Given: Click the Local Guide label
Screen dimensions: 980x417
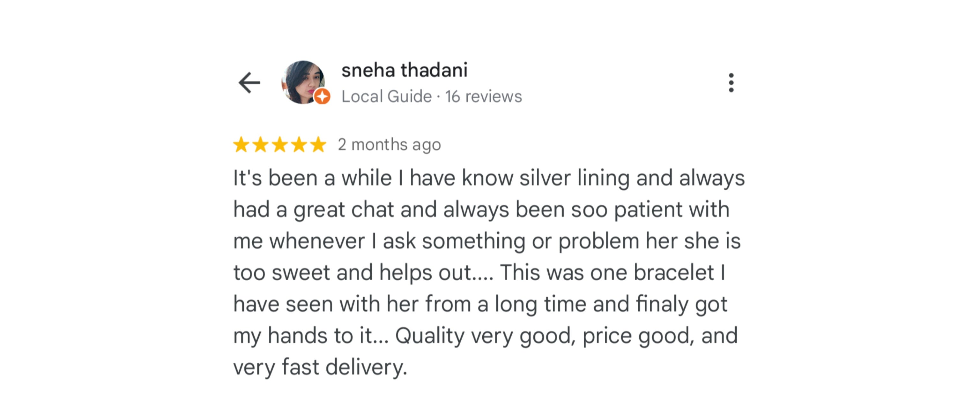Looking at the screenshot, I should 387,96.
